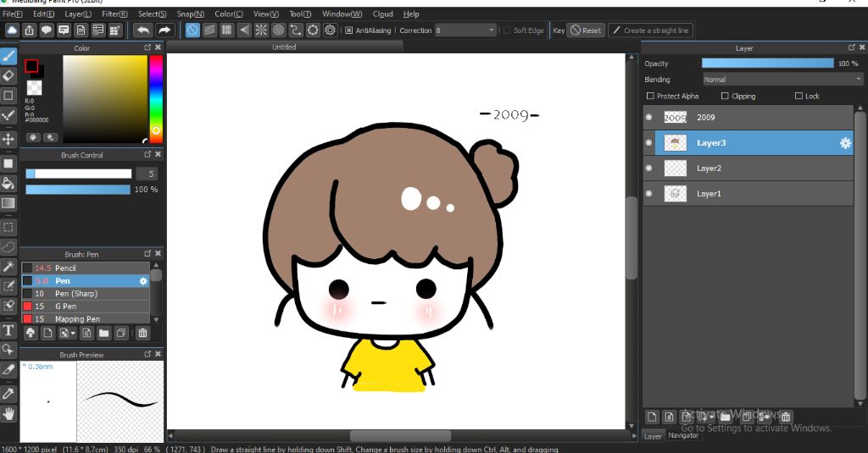Add new brush from cloud in Brush panel
This screenshot has height=453, width=868.
coord(31,333)
